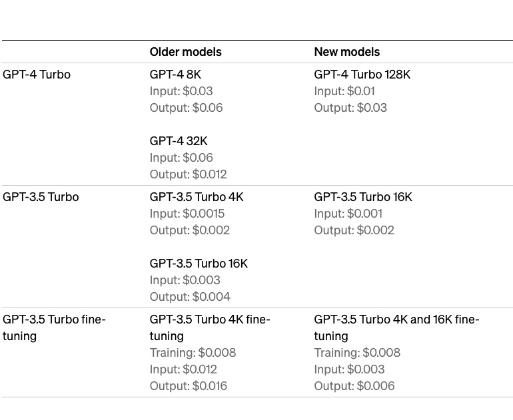Click new 16K input price $0.001
The height and width of the screenshot is (420, 513).
click(348, 214)
